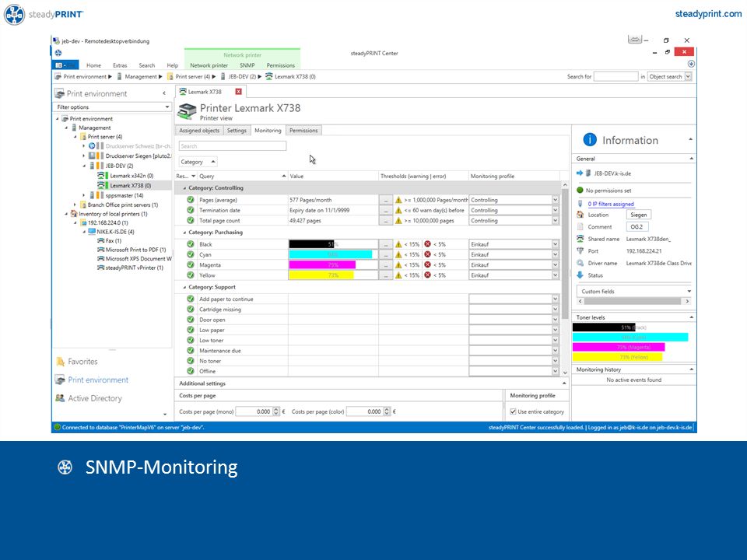This screenshot has width=747, height=560.
Task: Select the Fax (1) printer item
Action: pos(113,241)
